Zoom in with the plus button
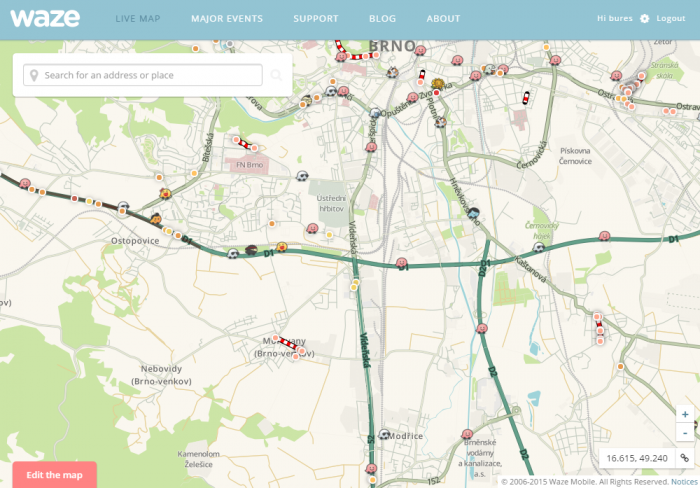Image resolution: width=700 pixels, height=488 pixels. [x=684, y=414]
